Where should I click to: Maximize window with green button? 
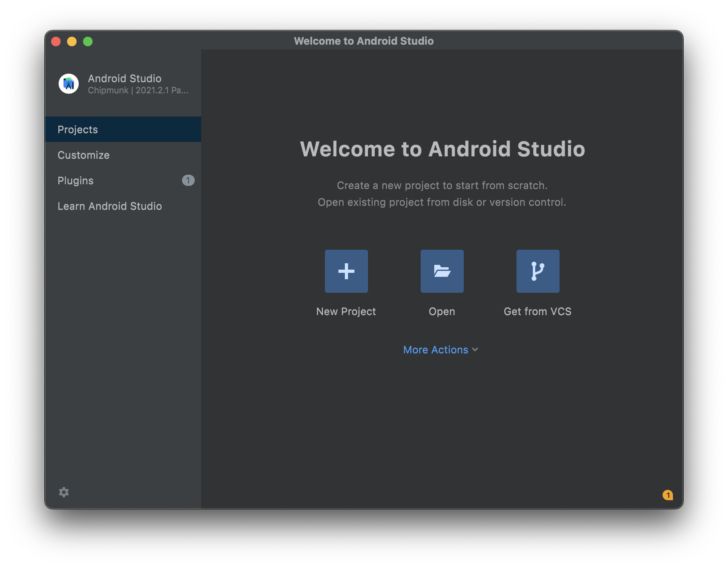[88, 41]
